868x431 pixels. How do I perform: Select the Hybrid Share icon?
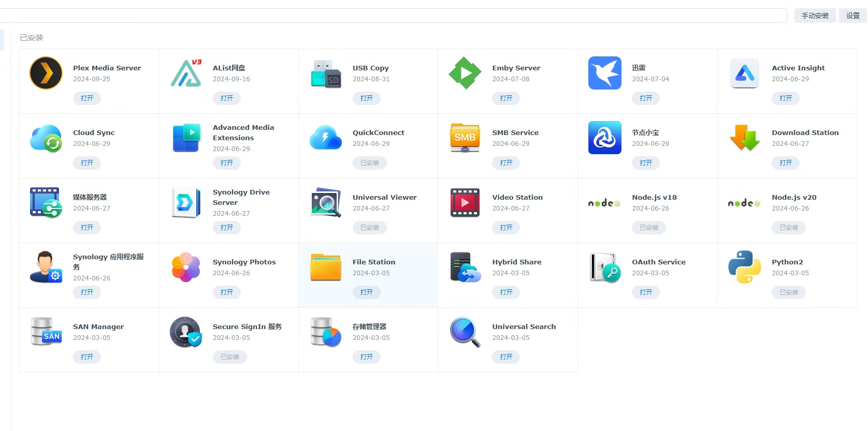click(x=465, y=267)
